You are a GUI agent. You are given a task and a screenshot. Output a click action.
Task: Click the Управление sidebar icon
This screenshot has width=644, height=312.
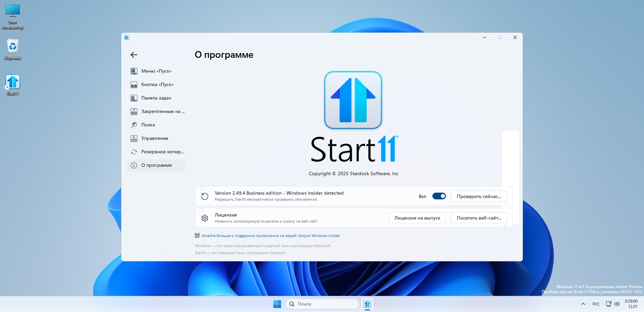pyautogui.click(x=134, y=138)
